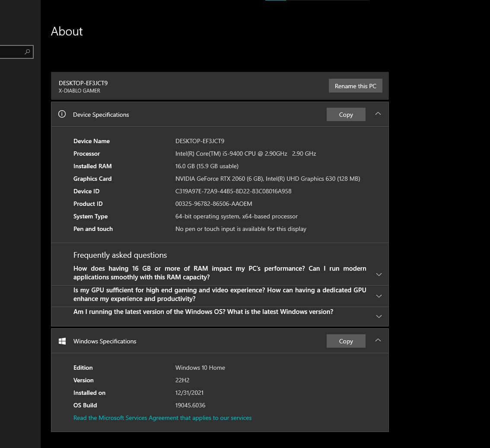Click the Product ID label

tap(88, 204)
